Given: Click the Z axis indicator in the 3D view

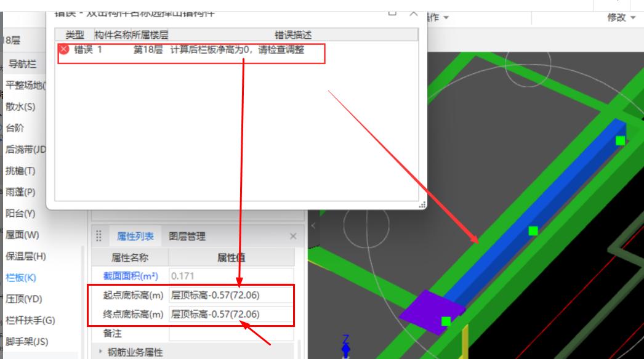Looking at the screenshot, I should 346,346.
